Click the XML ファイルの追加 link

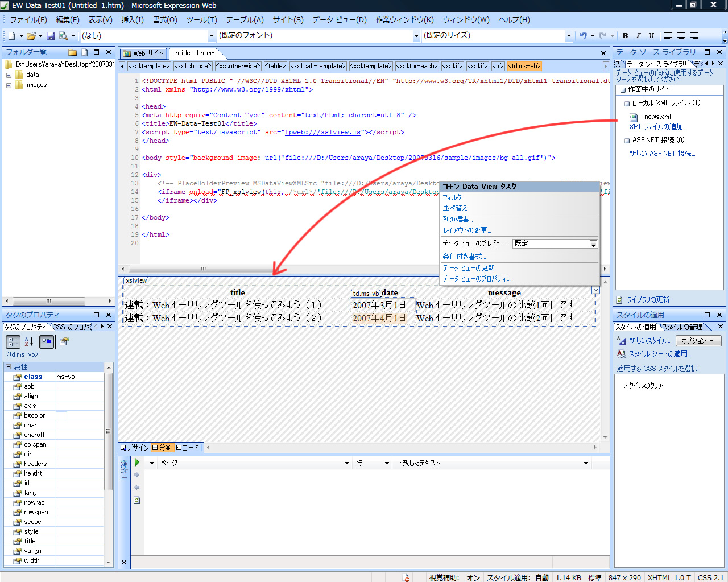[x=658, y=127]
